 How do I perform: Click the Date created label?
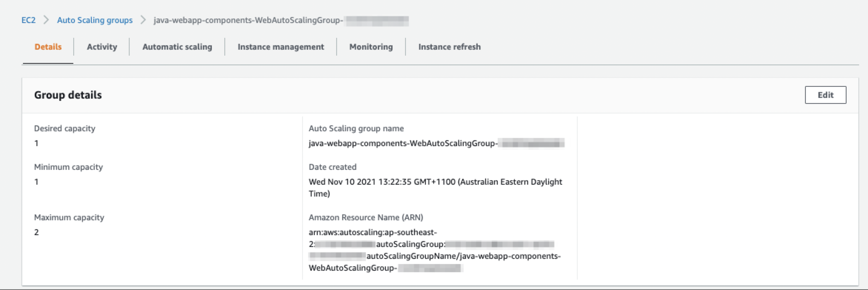click(x=333, y=167)
